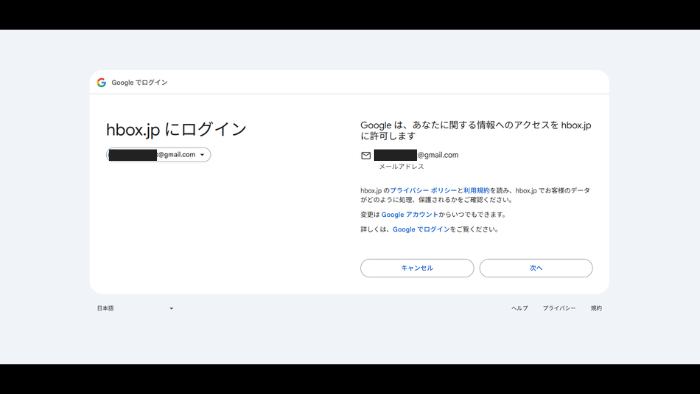Open the プライバシー ポリシー link
The width and height of the screenshot is (700, 394).
(x=423, y=191)
